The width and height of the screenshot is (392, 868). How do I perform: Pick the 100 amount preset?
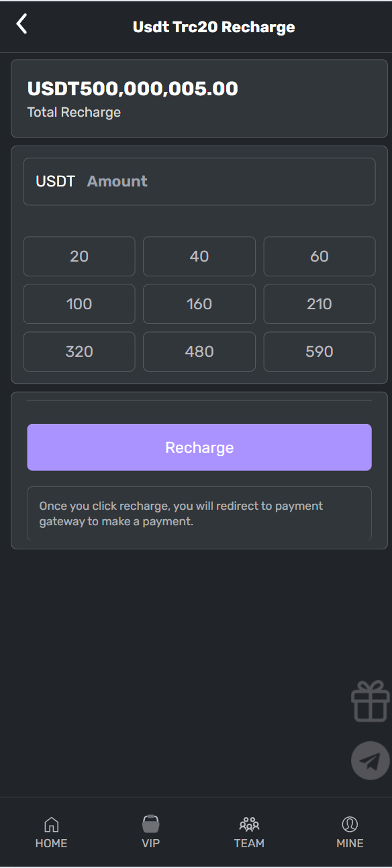coord(79,304)
